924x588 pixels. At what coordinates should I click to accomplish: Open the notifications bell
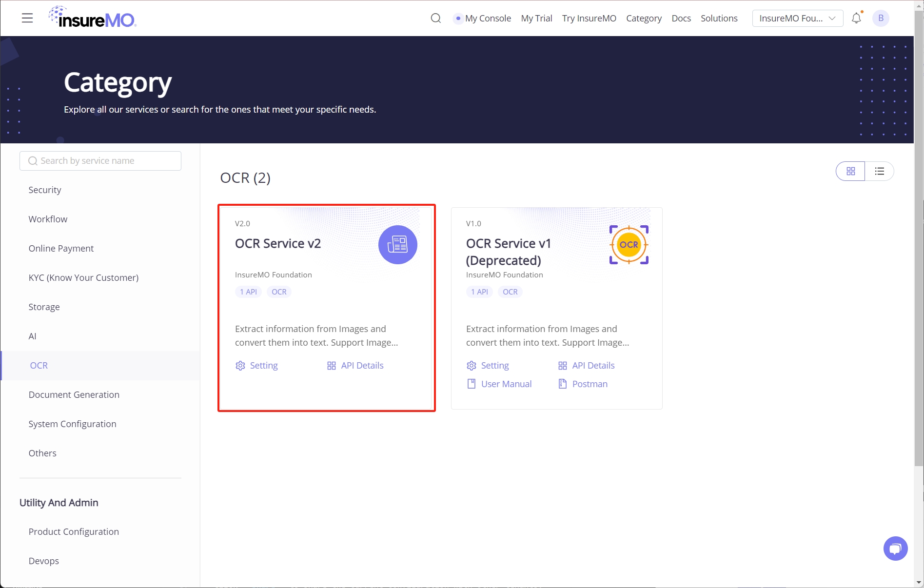856,18
